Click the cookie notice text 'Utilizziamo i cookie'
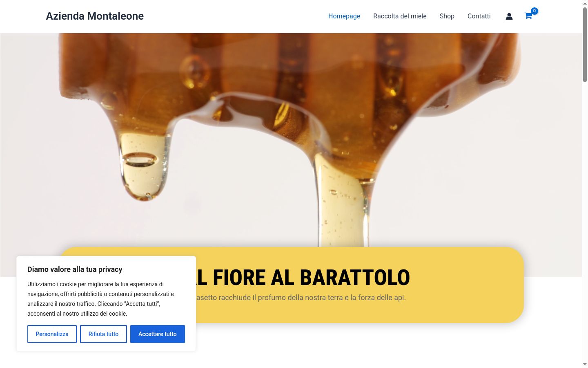The width and height of the screenshot is (588, 368). tap(100, 299)
